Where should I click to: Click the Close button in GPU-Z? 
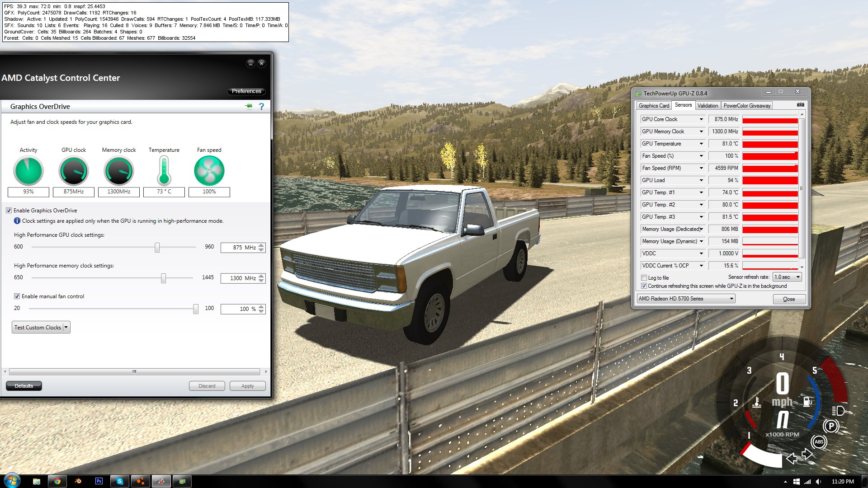click(x=789, y=299)
